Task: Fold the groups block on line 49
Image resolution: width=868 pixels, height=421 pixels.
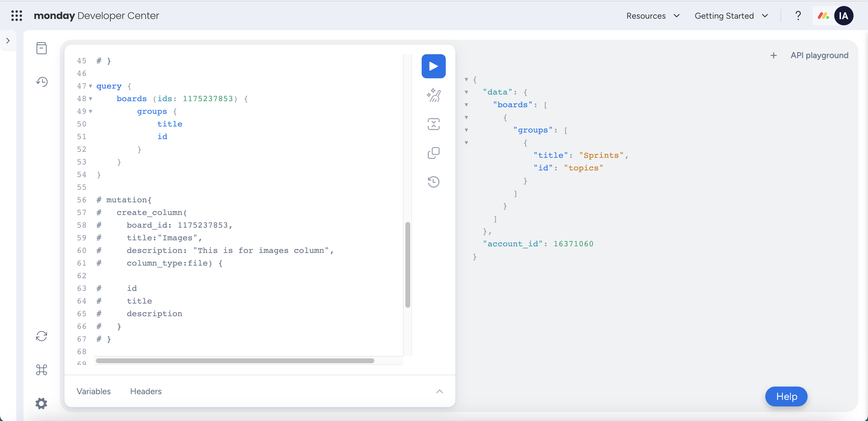Action: [x=90, y=111]
